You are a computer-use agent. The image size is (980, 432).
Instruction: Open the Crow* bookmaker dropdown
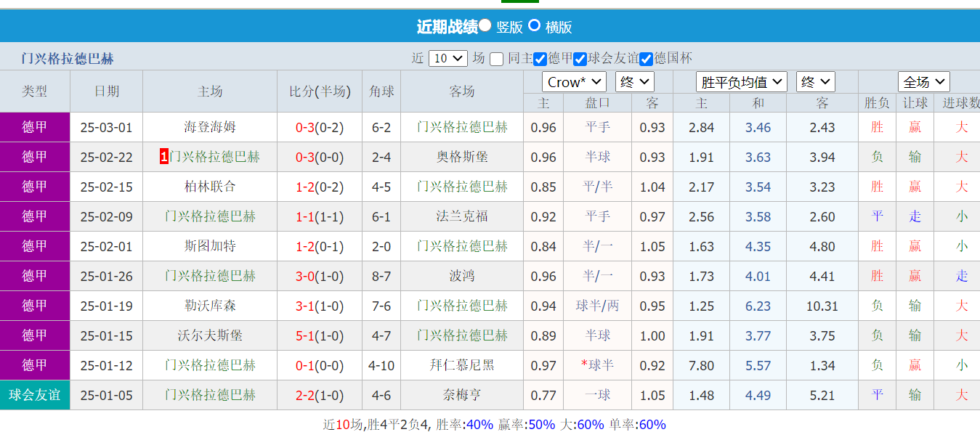tap(574, 82)
